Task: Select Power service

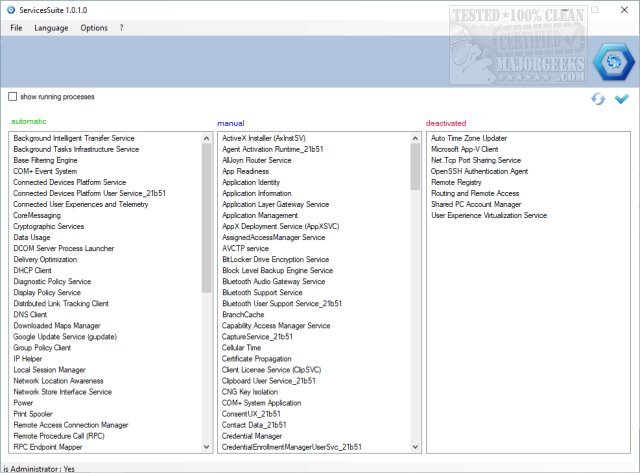Action: [23, 403]
